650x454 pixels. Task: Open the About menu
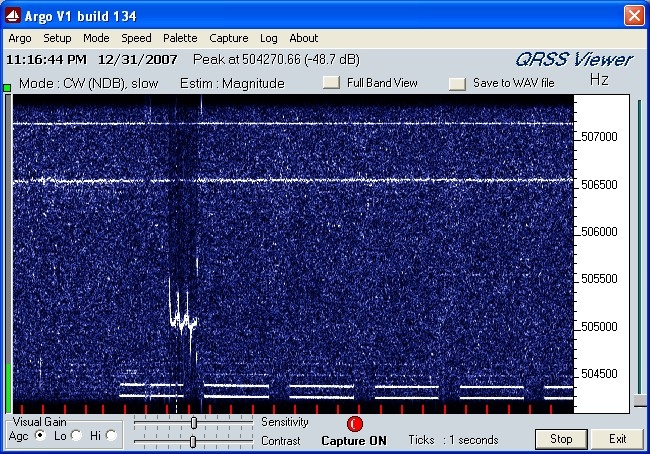(x=303, y=38)
